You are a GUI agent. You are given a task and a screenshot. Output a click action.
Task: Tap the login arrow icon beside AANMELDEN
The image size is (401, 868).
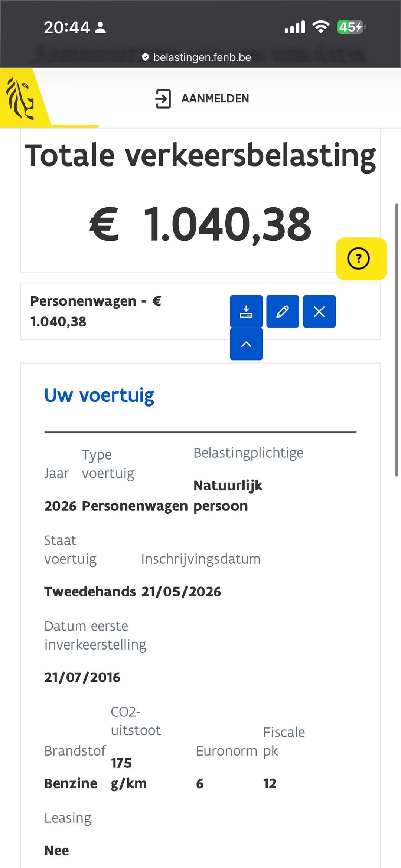[x=163, y=99]
